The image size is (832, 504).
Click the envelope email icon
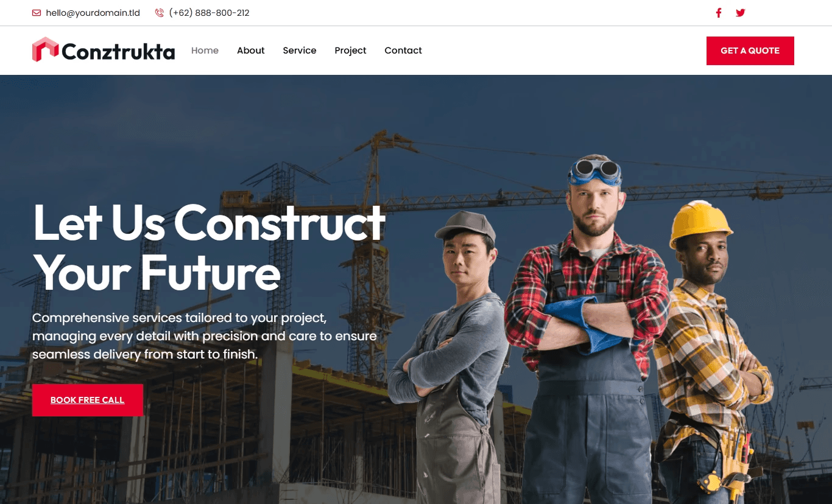coord(37,13)
